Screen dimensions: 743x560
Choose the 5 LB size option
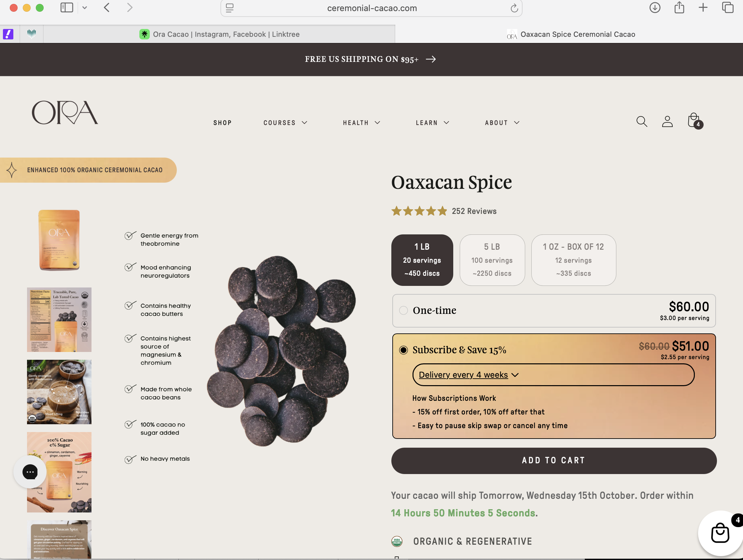click(492, 260)
